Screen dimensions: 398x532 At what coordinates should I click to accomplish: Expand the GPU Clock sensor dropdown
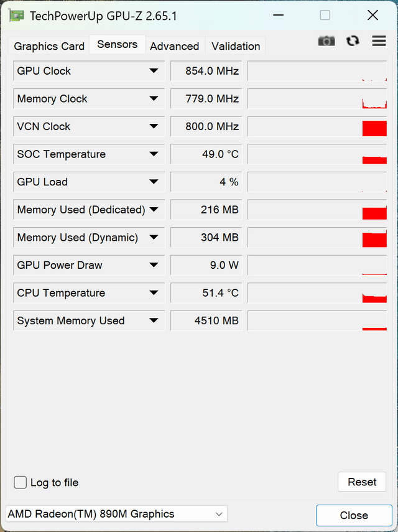point(154,71)
